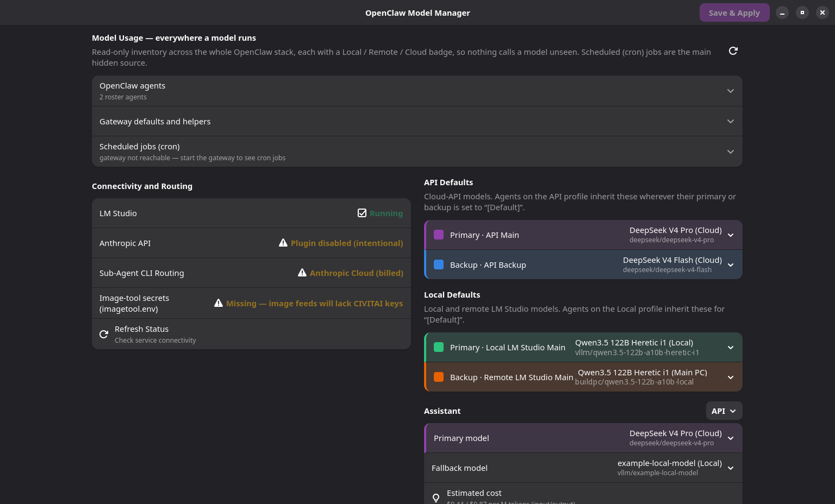Click the warning icon beside Missing image feeds message

[x=219, y=303]
